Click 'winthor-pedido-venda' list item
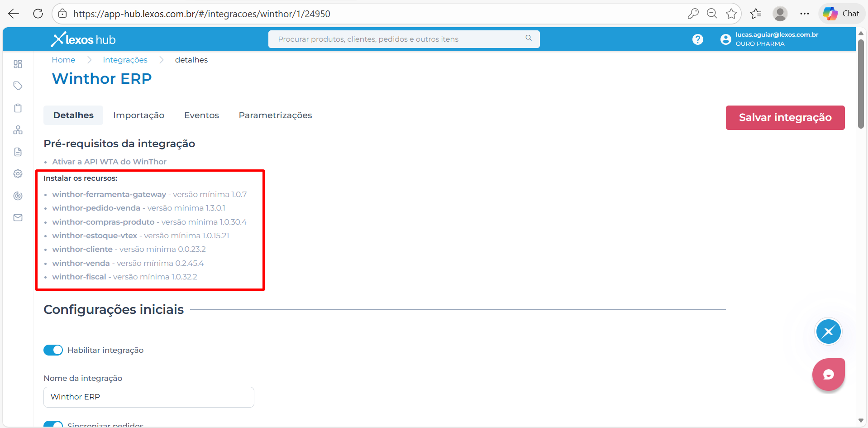 tap(138, 208)
